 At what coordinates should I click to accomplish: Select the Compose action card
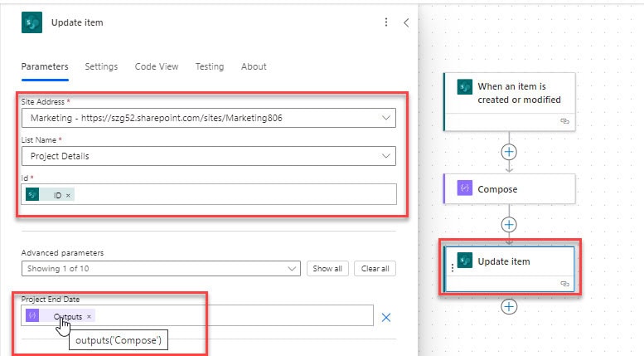click(x=510, y=189)
